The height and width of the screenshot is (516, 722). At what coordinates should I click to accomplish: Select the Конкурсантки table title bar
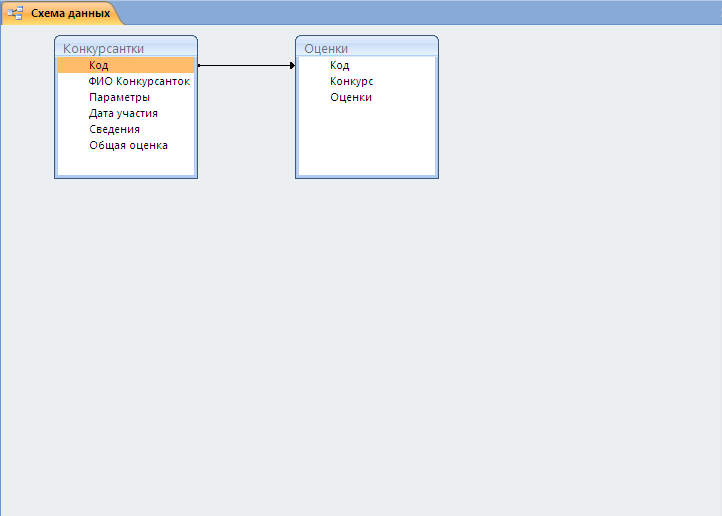click(126, 48)
